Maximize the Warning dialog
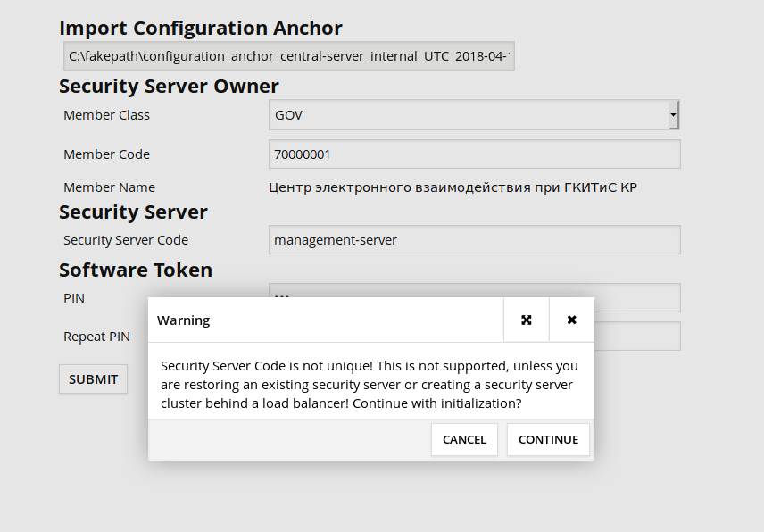 [x=527, y=320]
